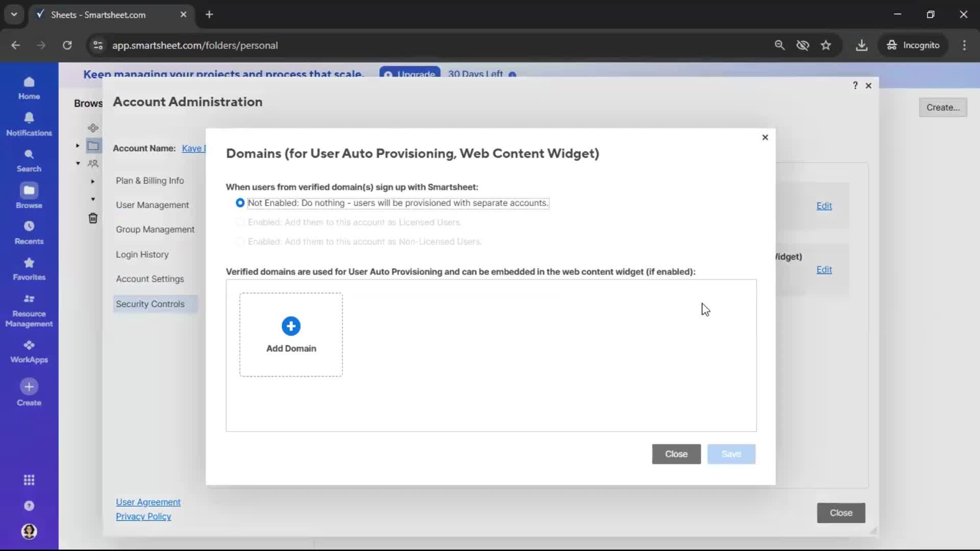Open Notifications panel
Viewport: 980px width, 551px height.
29,123
